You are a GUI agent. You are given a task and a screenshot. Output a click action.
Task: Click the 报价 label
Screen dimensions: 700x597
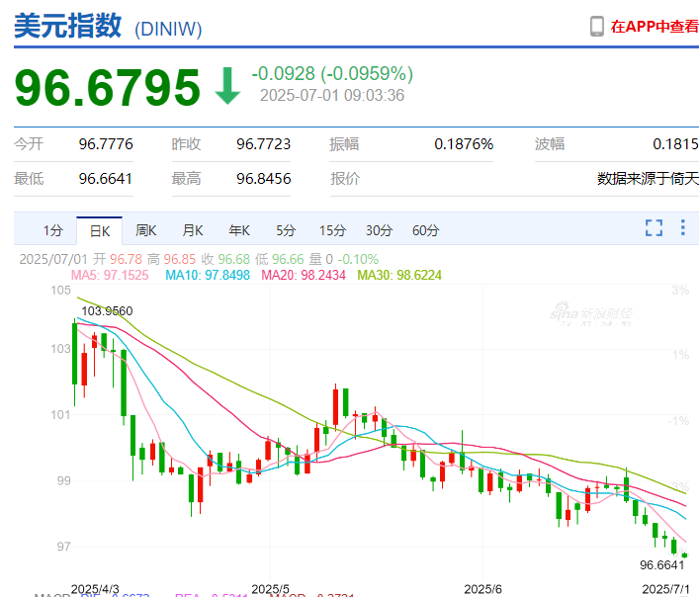pyautogui.click(x=345, y=179)
